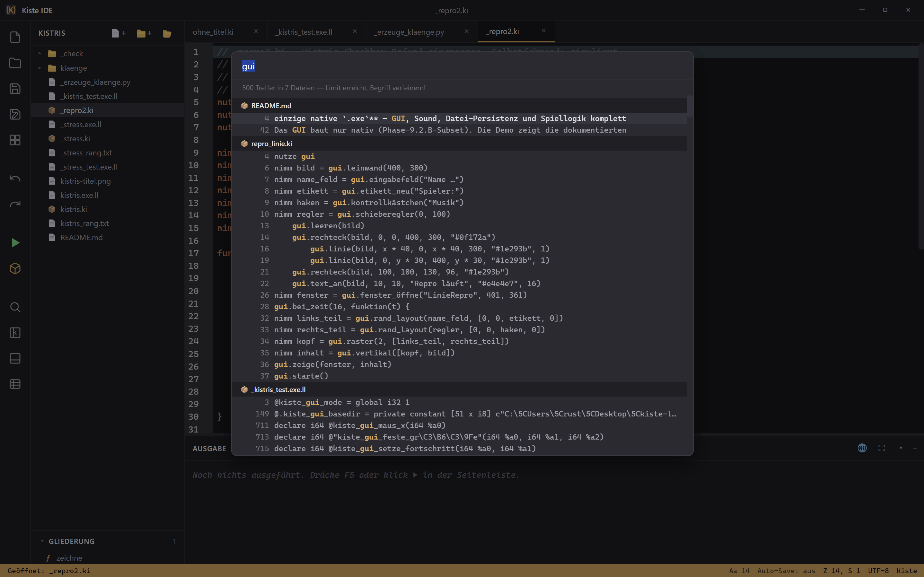Click the undo arrow icon in sidebar
The height and width of the screenshot is (577, 924).
[15, 179]
